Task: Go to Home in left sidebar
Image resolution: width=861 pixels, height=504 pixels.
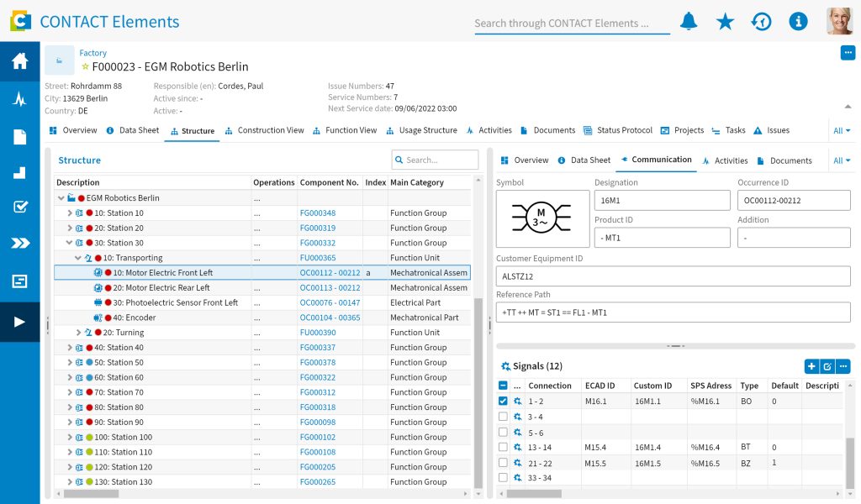Action: coord(19,61)
